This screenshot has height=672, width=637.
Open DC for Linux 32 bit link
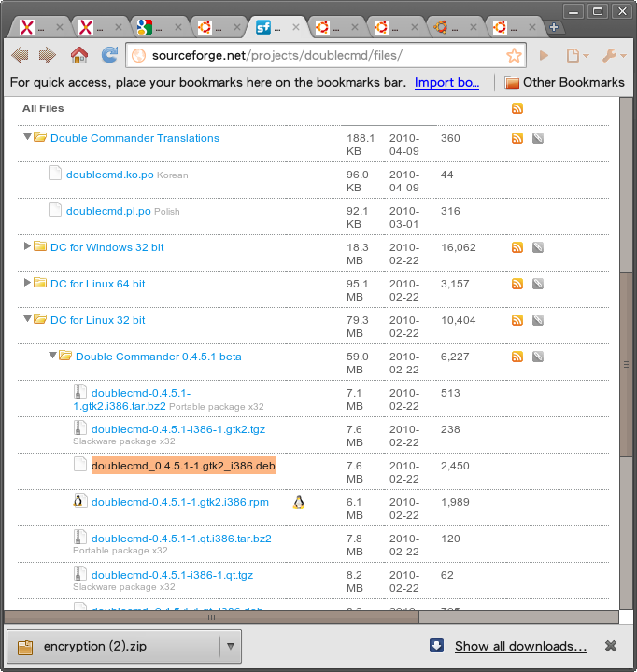click(x=98, y=320)
